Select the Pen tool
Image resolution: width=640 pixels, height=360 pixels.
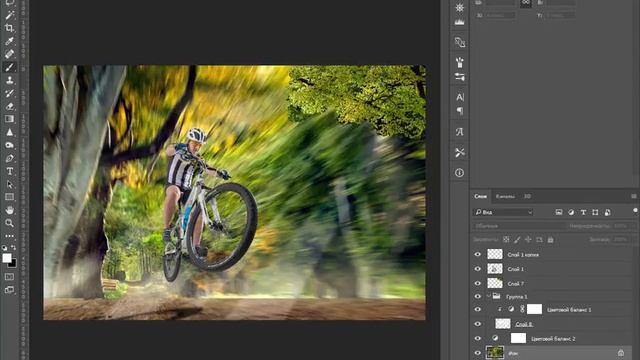[x=9, y=158]
